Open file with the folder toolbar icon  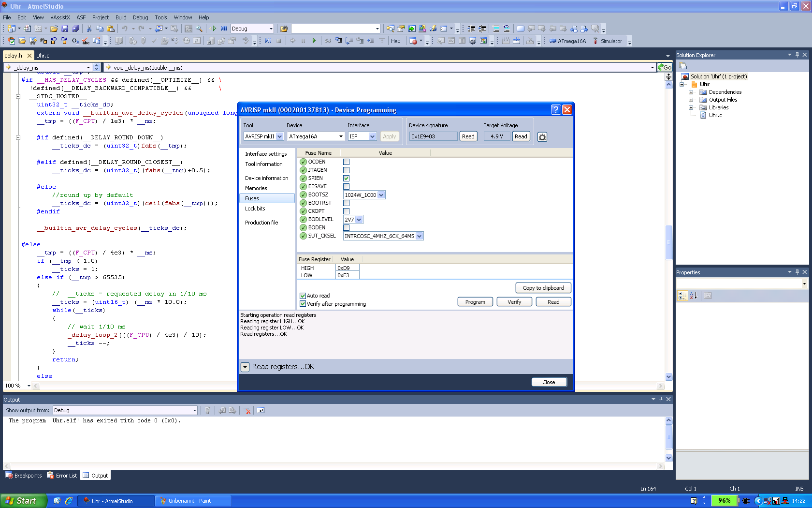54,29
